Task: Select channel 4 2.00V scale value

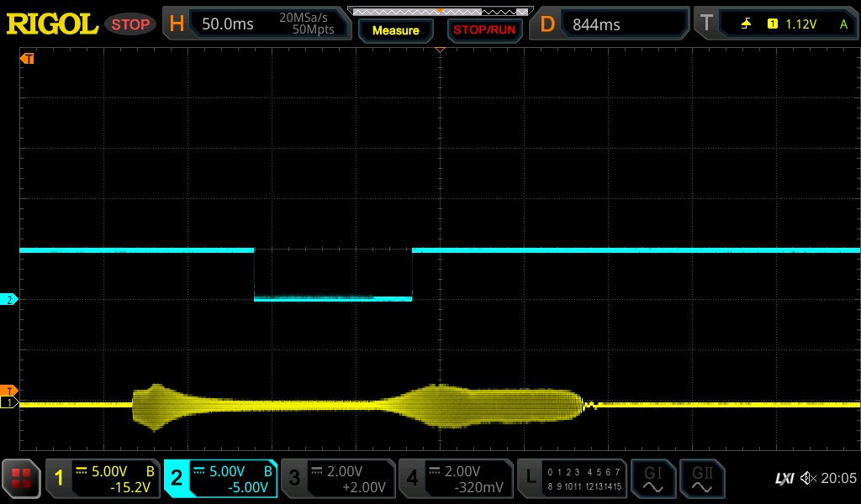Action: pos(462,471)
